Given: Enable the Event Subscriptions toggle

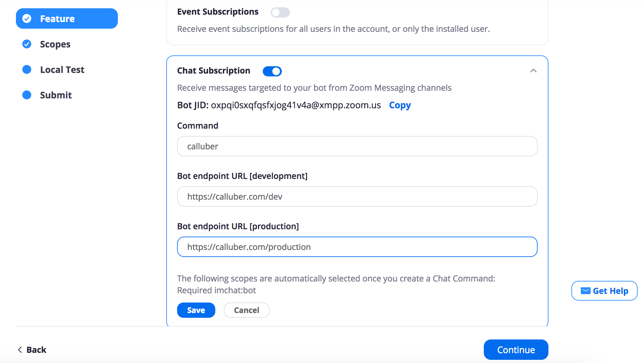Looking at the screenshot, I should (280, 12).
